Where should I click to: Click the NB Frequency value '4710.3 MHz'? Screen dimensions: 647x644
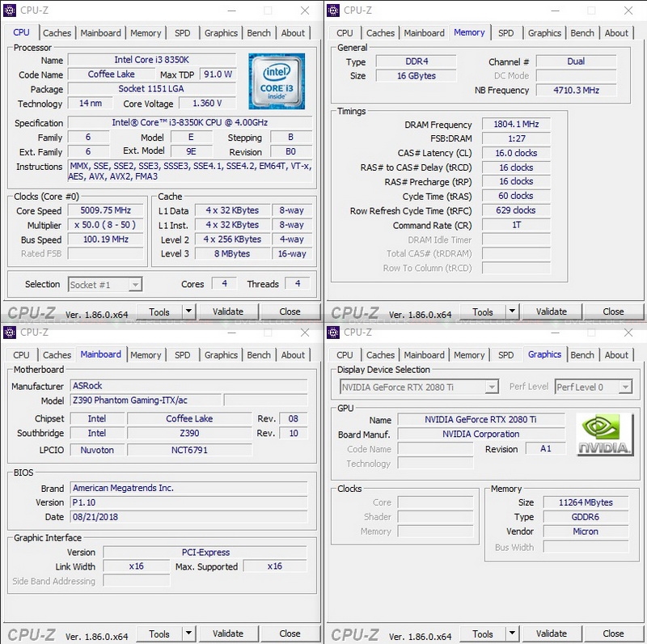[x=576, y=91]
